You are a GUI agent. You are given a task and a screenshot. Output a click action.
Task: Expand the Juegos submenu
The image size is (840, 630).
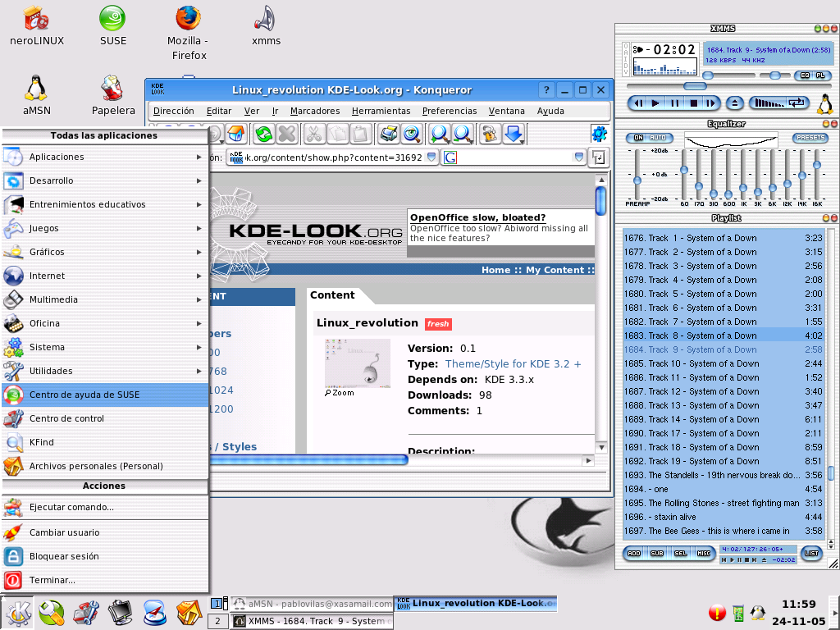click(104, 228)
